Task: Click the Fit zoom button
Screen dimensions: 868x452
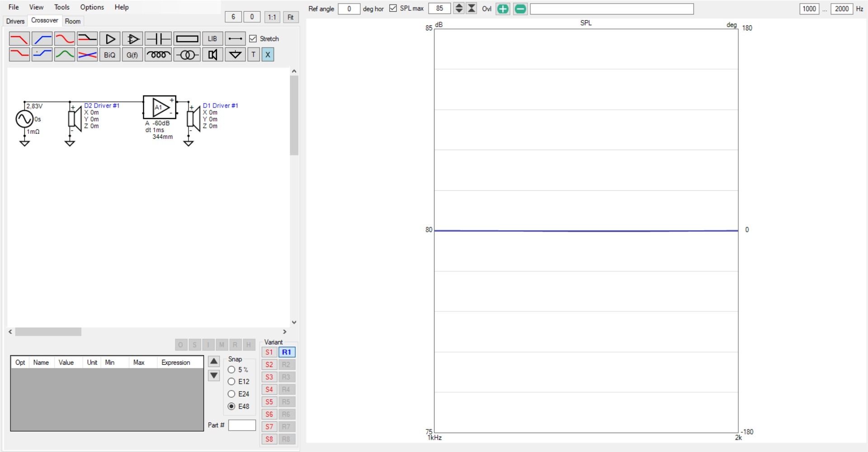Action: [291, 17]
